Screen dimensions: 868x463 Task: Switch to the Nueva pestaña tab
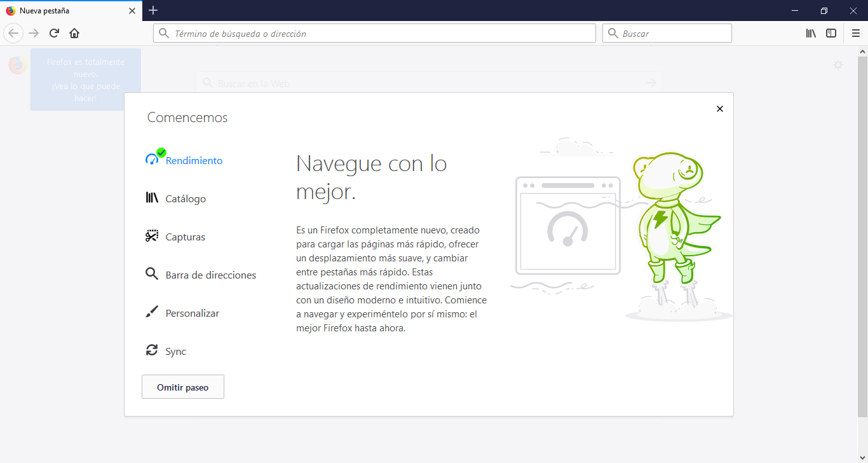[x=70, y=11]
